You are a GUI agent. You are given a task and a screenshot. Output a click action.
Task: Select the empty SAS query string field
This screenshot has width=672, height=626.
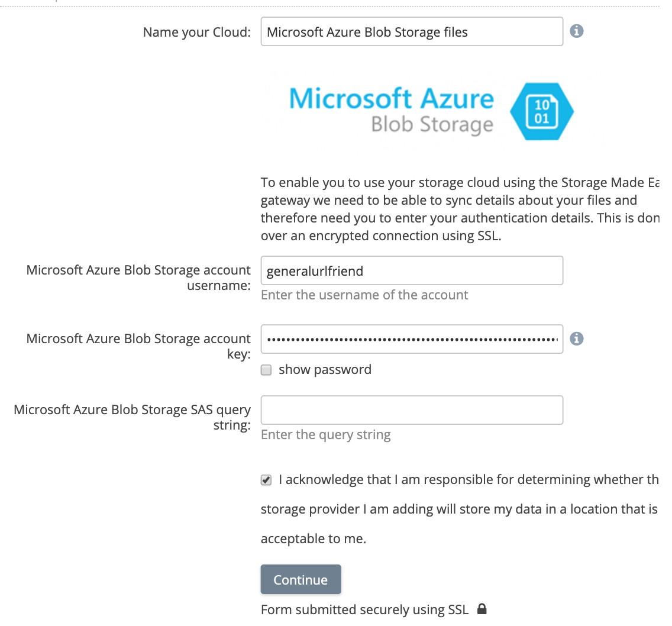411,410
